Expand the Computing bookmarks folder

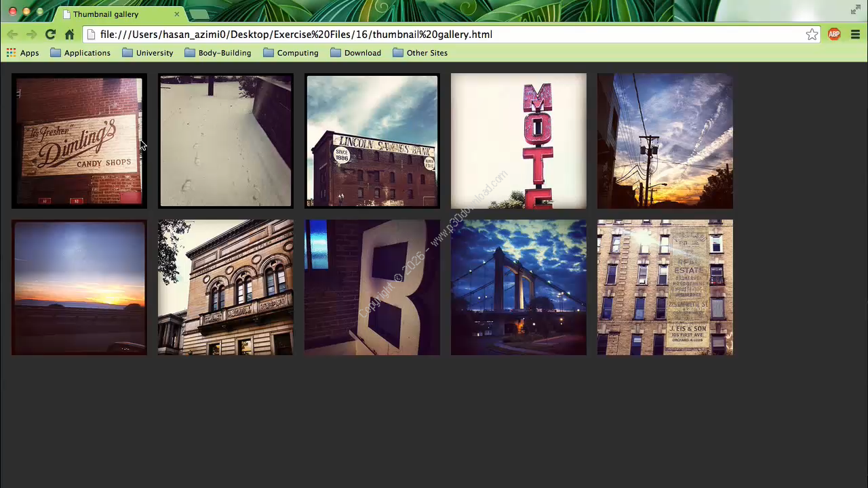(x=290, y=53)
